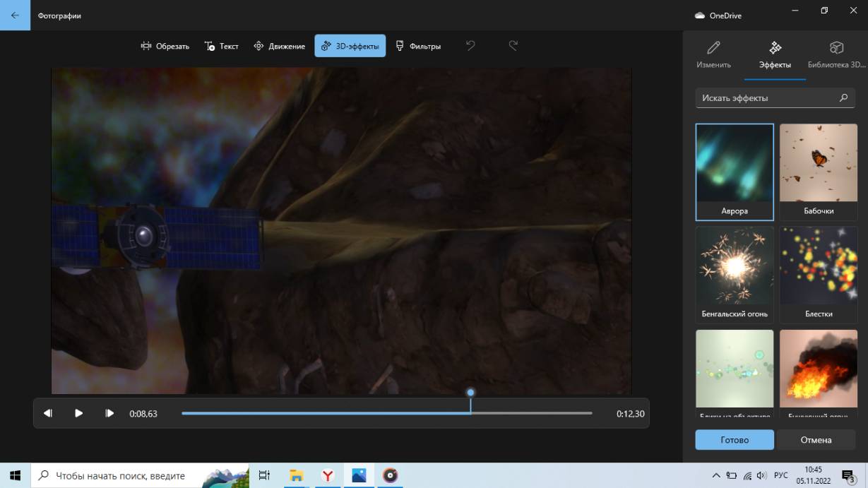The width and height of the screenshot is (868, 488).
Task: Choose the green bubbles effect thumbnail
Action: click(735, 373)
